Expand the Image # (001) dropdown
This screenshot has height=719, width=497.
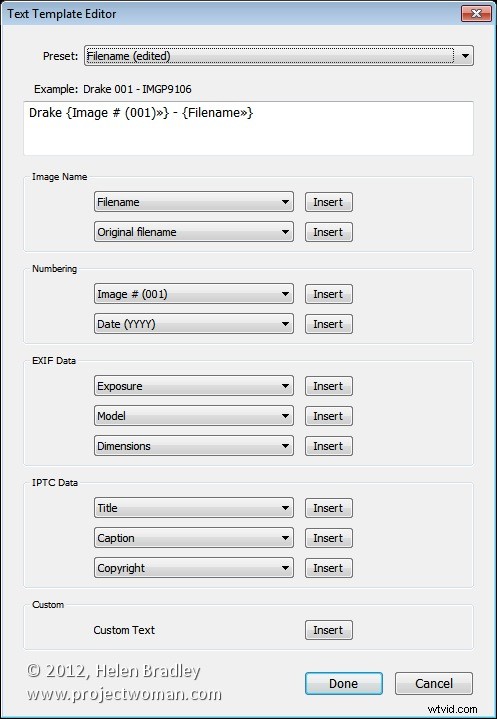tap(193, 294)
